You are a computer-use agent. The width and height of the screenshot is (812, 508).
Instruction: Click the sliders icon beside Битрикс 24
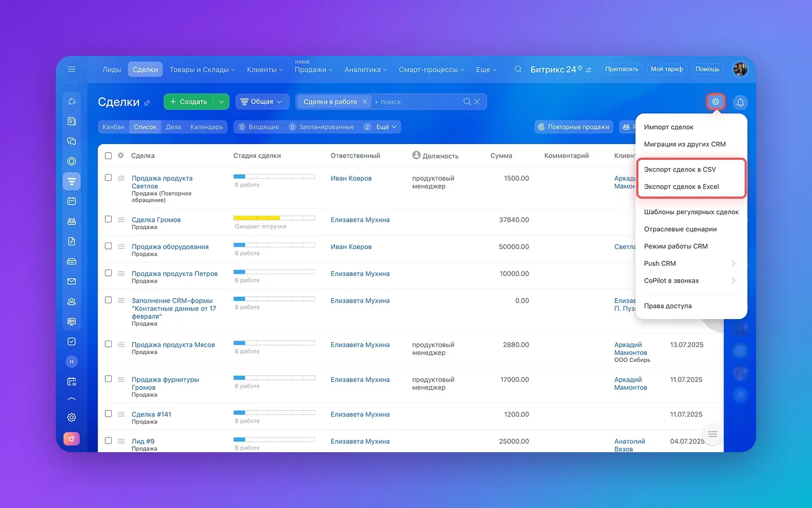click(589, 70)
